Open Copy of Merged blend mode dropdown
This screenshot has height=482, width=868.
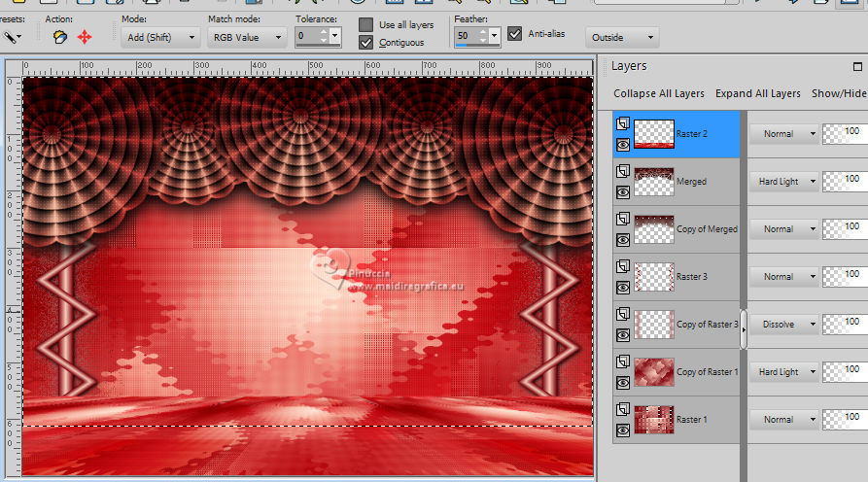click(x=783, y=229)
